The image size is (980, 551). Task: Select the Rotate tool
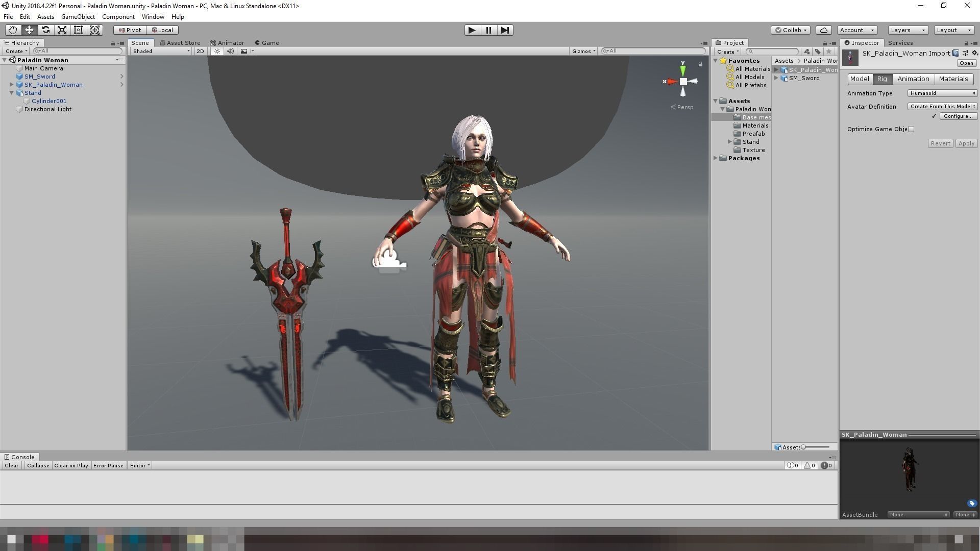pos(45,30)
